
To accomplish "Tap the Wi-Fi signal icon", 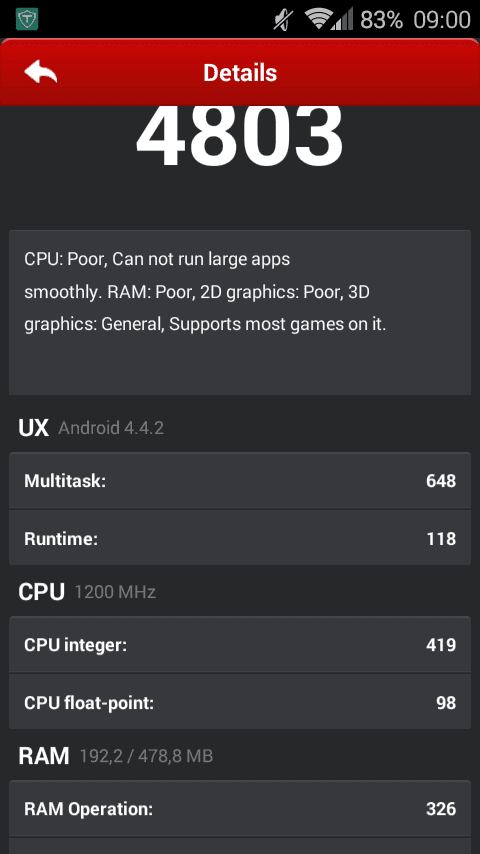I will pos(319,19).
